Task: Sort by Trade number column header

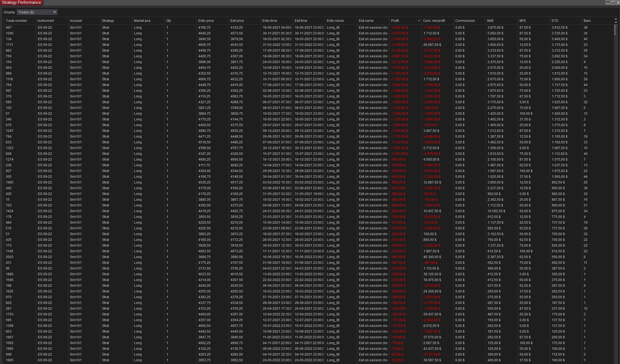Action: point(16,21)
